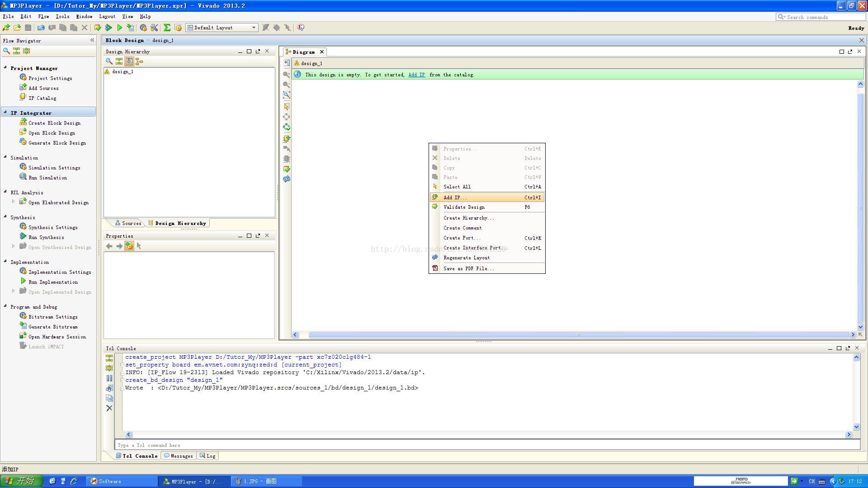Choose Validate Design from context menu
This screenshot has height=488, width=868.
point(487,207)
